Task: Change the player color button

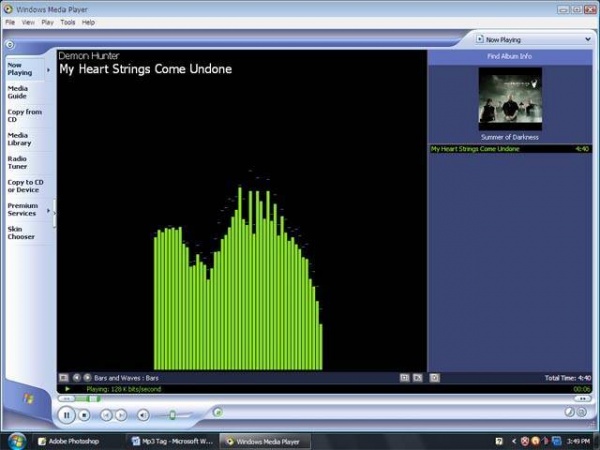Action: pos(569,412)
